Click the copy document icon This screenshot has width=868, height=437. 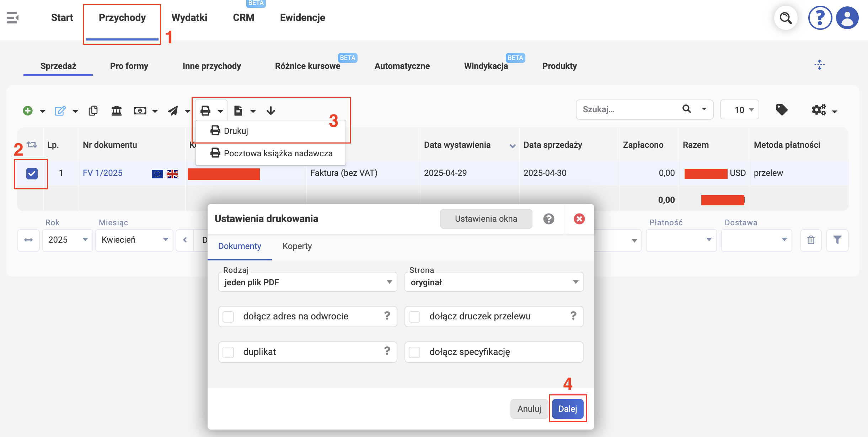click(93, 111)
